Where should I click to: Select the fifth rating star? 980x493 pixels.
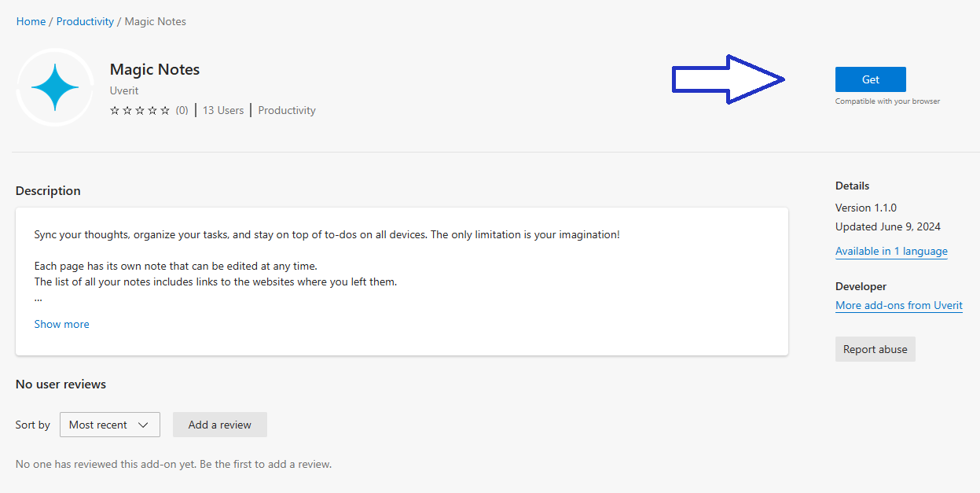click(x=165, y=110)
